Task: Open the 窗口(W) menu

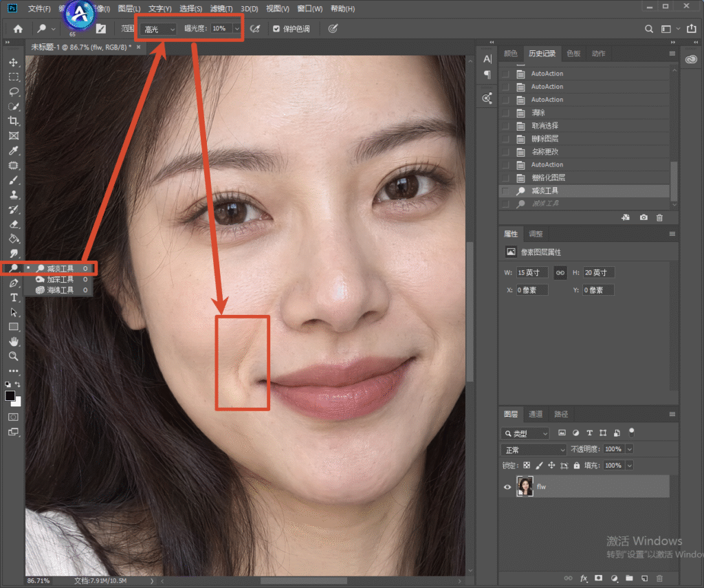Action: click(x=310, y=8)
